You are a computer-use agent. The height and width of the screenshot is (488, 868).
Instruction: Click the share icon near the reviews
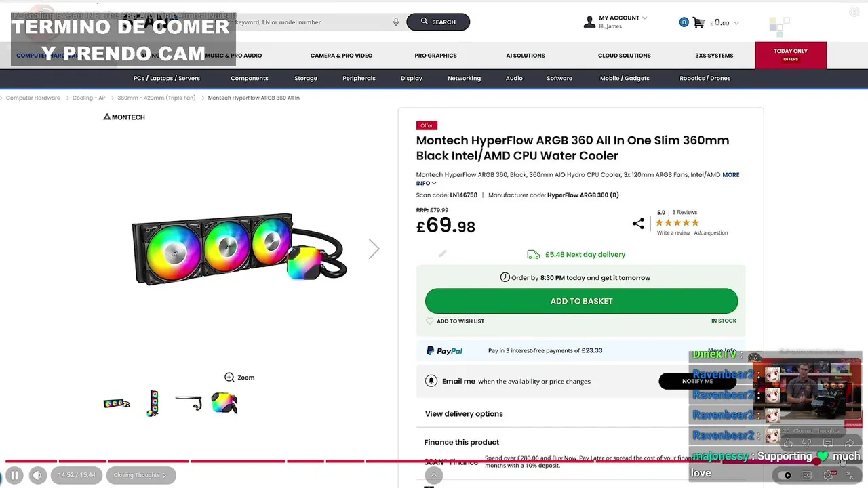tap(638, 223)
